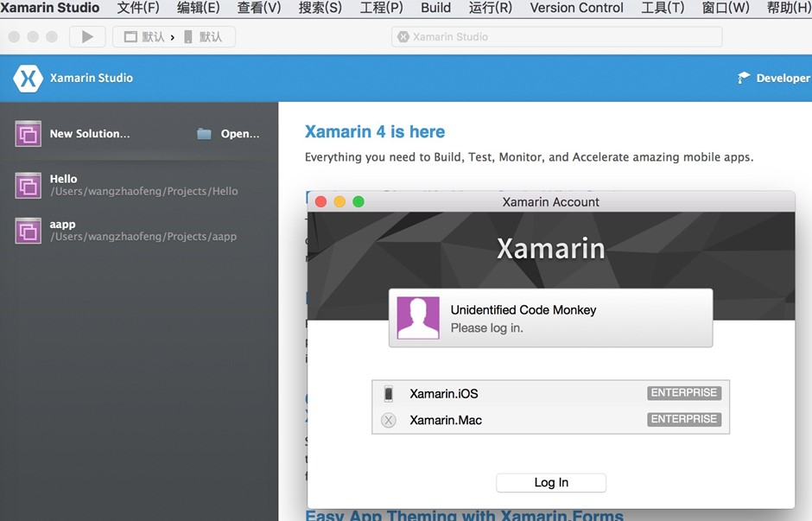Open the 工程(P) menu
812x521 pixels.
tap(381, 8)
